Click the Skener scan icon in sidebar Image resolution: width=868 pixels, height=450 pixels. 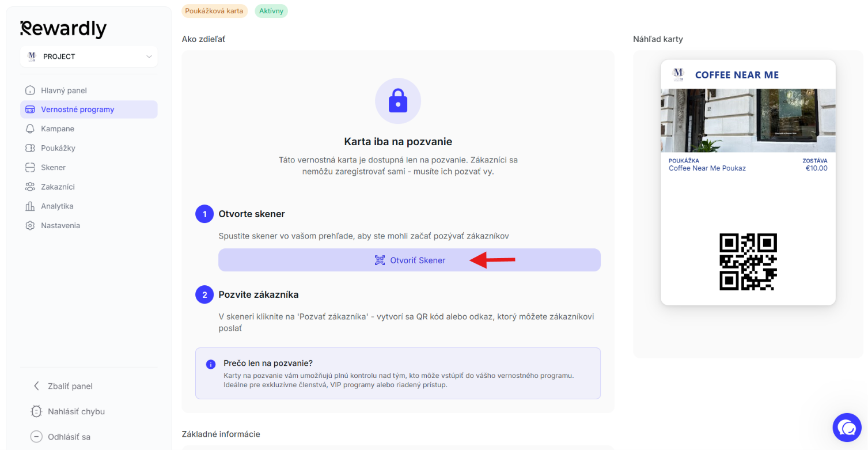pos(30,168)
